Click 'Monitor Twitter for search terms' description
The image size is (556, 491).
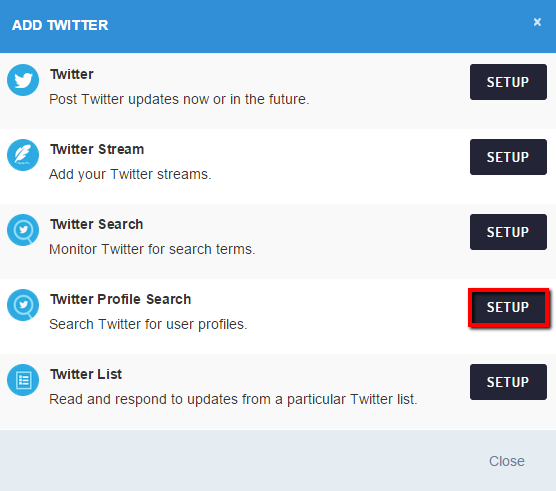(x=152, y=249)
